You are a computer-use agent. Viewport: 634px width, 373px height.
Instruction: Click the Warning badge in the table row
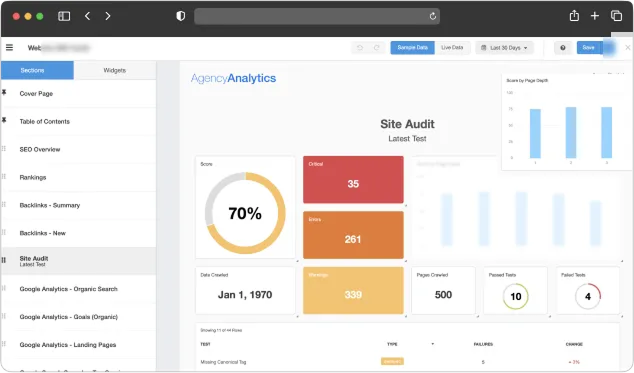point(392,361)
